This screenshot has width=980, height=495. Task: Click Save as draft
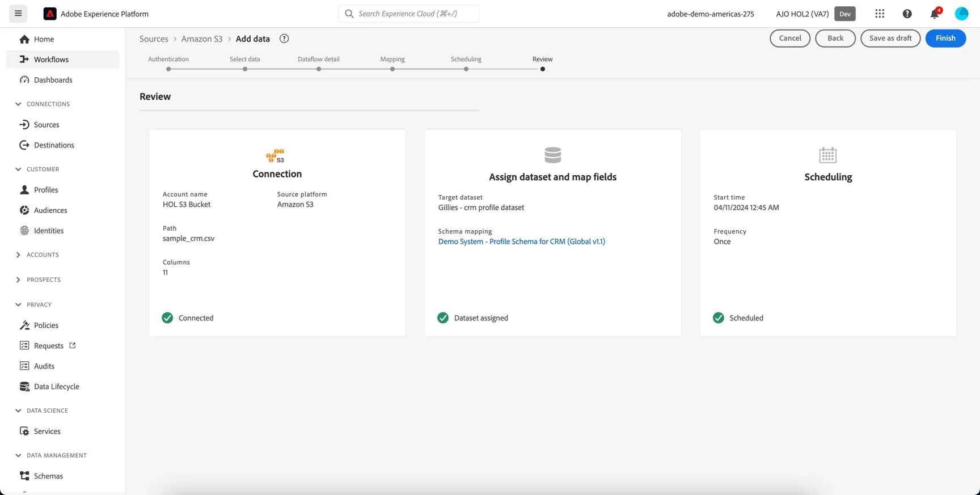890,38
